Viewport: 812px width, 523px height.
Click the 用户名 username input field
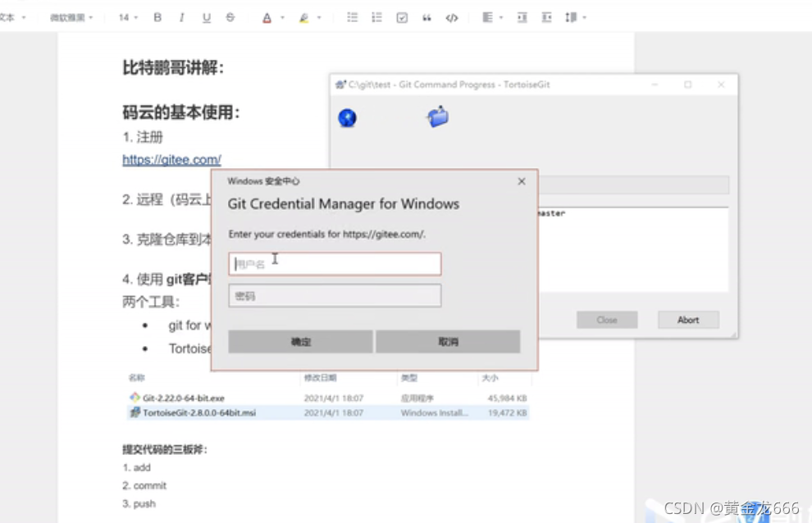[335, 264]
